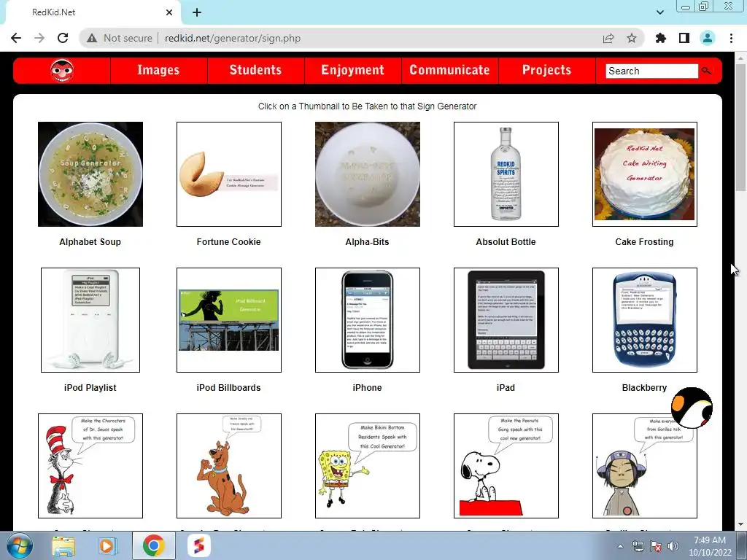Open the Alphabet Soup generator thumbnail
Viewport: 747px width, 560px height.
[90, 174]
